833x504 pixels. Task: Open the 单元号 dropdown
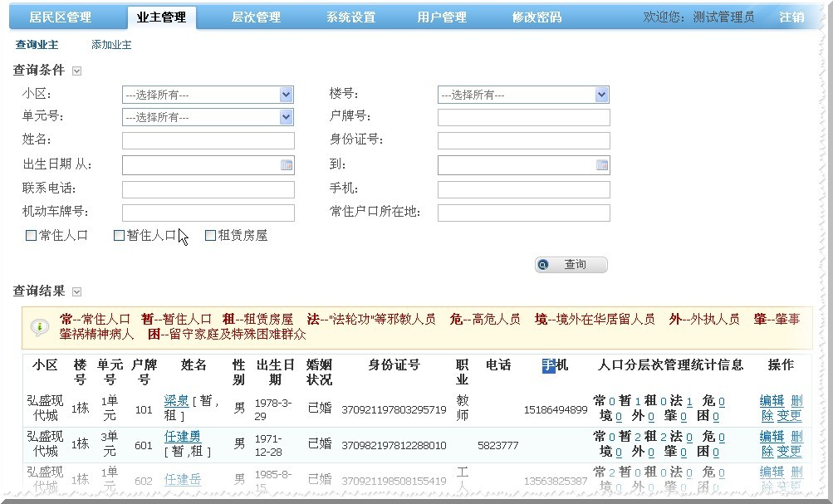coord(287,117)
